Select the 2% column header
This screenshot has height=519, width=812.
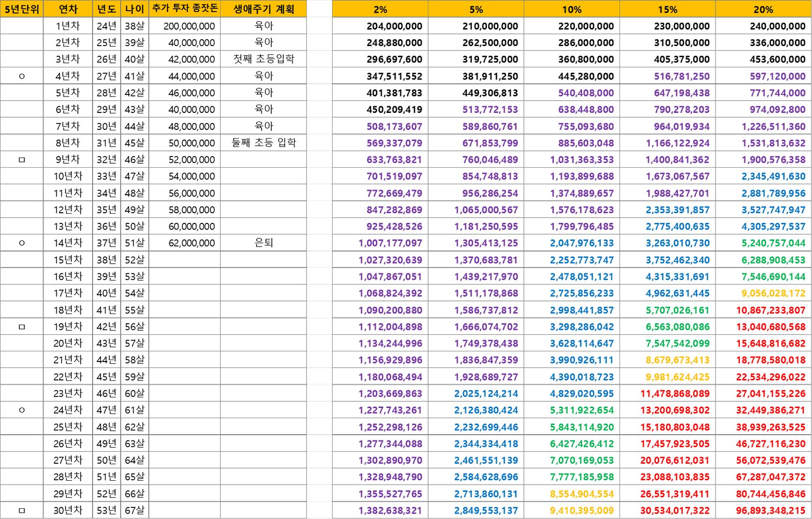[381, 9]
